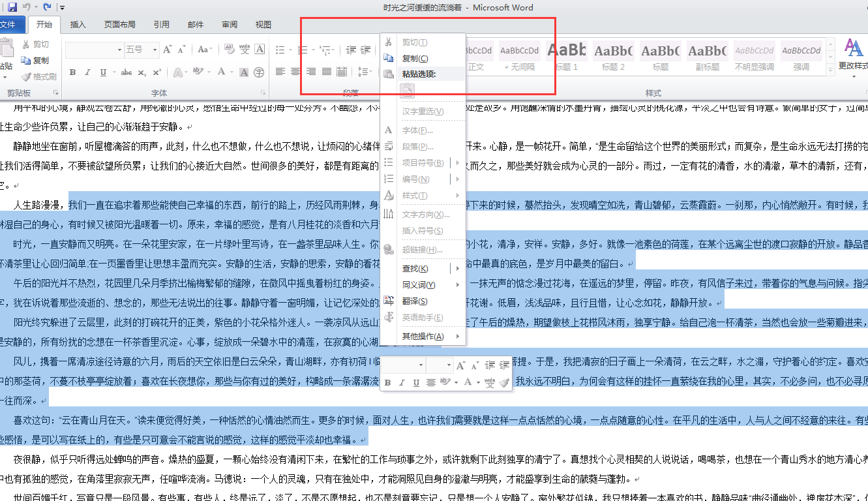Switch to 插入 tab

point(78,25)
